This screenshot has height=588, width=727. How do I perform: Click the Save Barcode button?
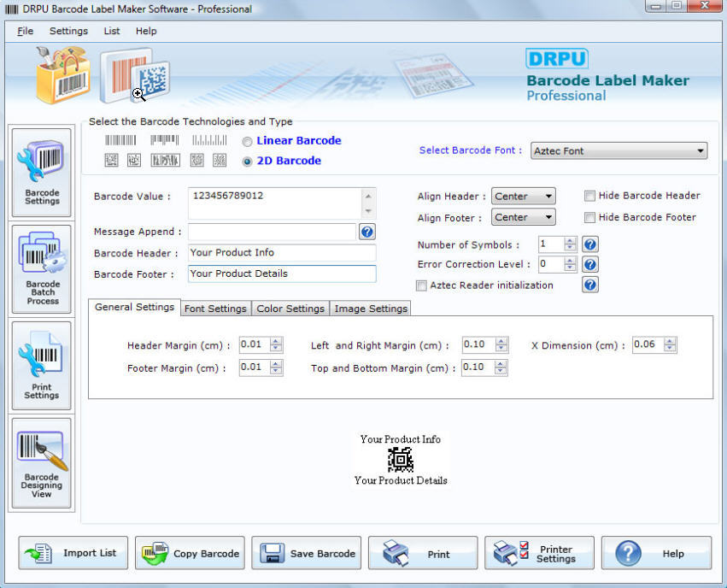pyautogui.click(x=306, y=553)
